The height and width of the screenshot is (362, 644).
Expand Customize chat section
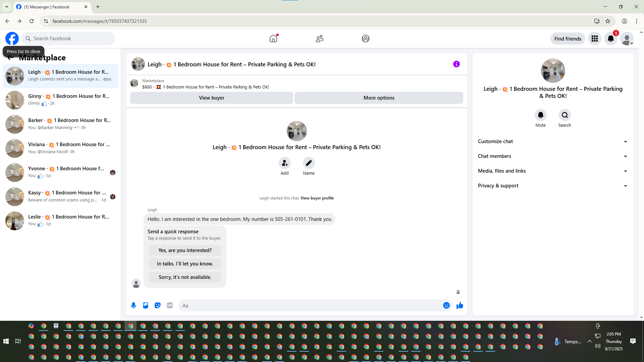pos(552,141)
